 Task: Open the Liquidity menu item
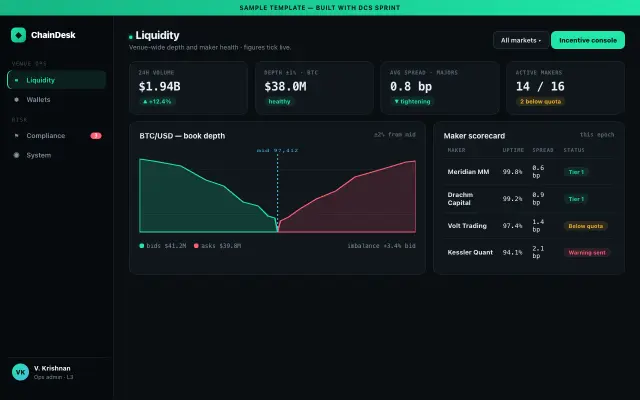click(57, 80)
